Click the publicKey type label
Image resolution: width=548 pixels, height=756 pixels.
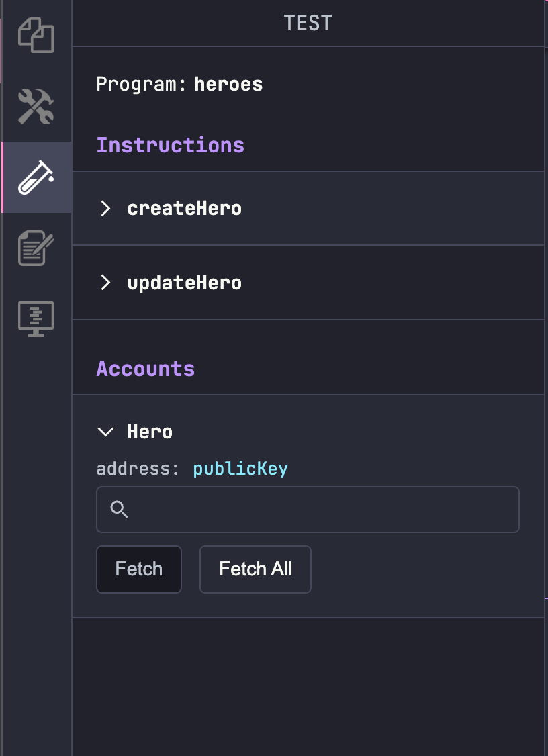(240, 469)
